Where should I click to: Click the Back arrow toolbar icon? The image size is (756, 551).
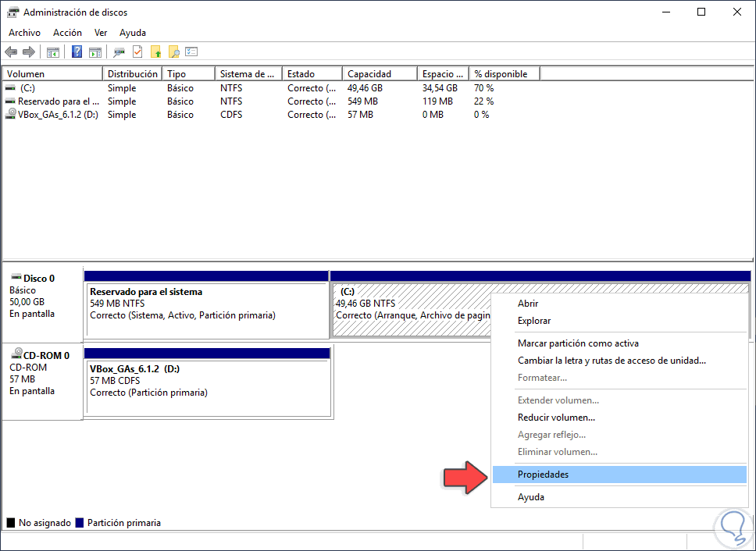click(11, 52)
